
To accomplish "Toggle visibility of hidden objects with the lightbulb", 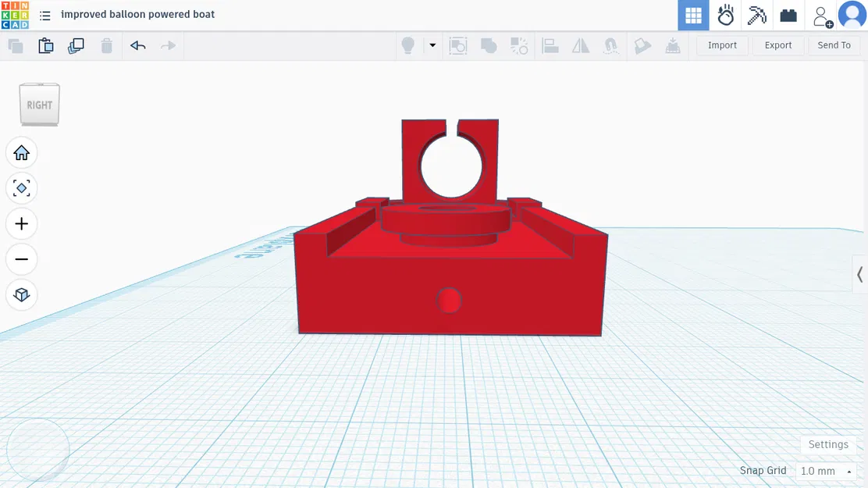I will tap(407, 45).
